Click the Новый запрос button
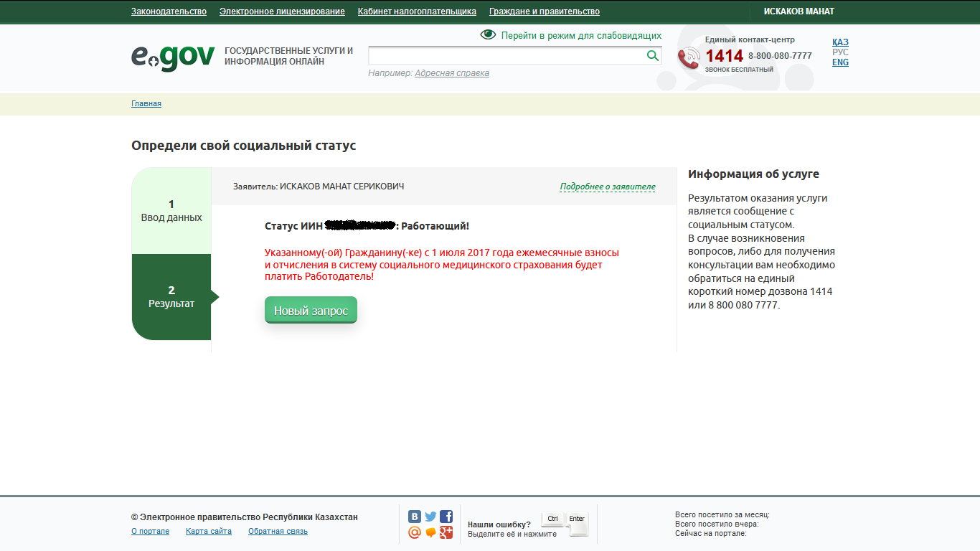This screenshot has width=980, height=551. click(x=311, y=311)
